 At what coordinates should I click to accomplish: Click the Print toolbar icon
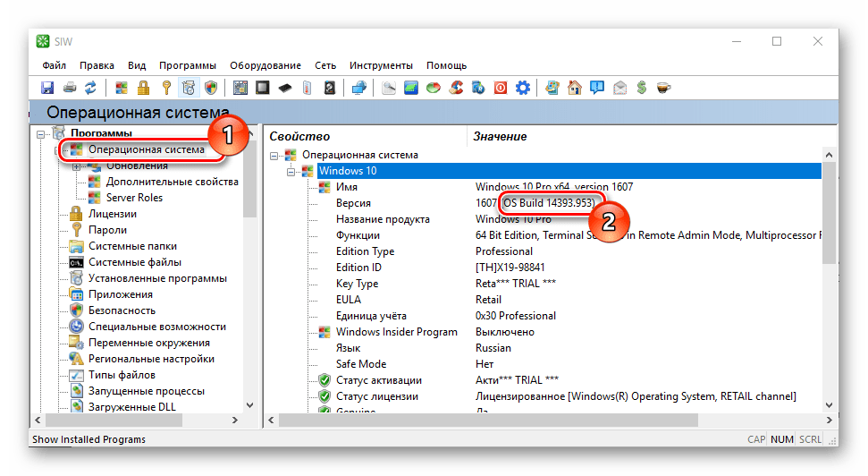point(69,88)
